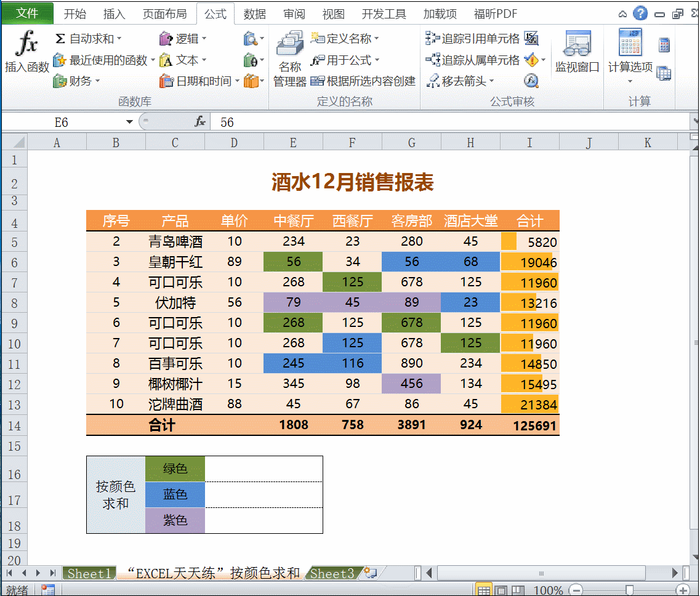The height and width of the screenshot is (596, 700).
Task: Click the 绿色 green color label cell
Action: [175, 469]
